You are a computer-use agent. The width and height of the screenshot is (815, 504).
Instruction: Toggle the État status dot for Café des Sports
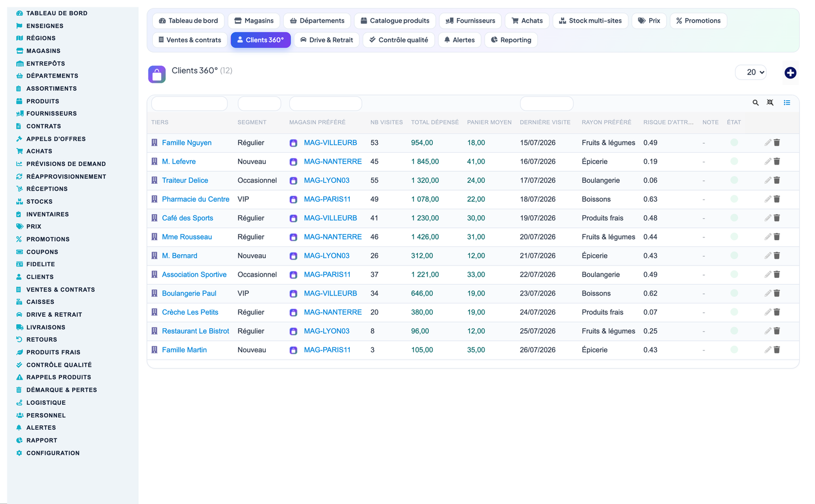pos(734,218)
